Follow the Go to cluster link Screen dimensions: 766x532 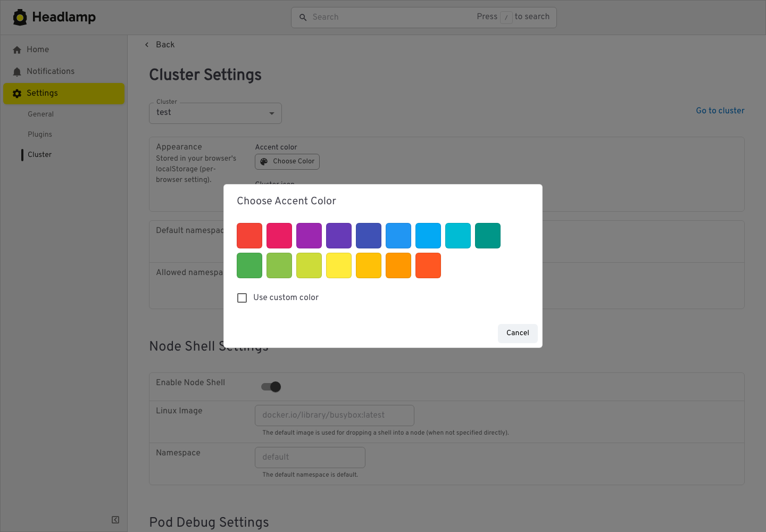(720, 111)
